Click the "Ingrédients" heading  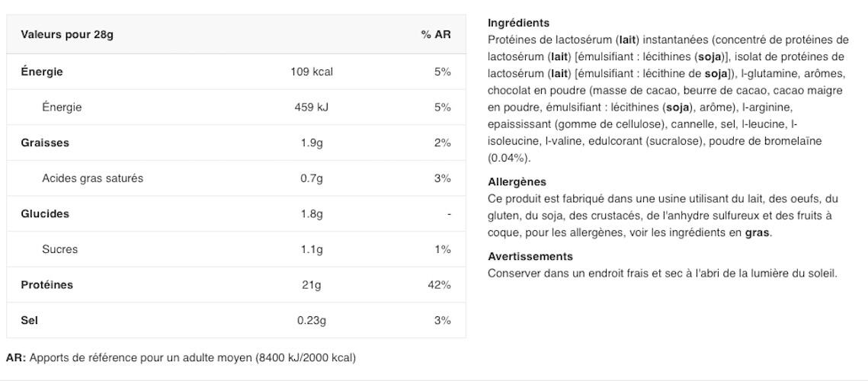[x=518, y=23]
